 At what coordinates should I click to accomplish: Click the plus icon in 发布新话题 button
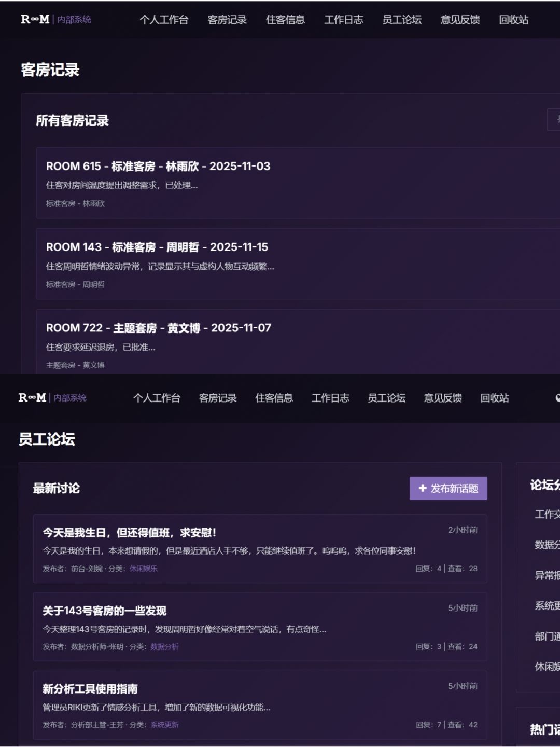(x=423, y=488)
